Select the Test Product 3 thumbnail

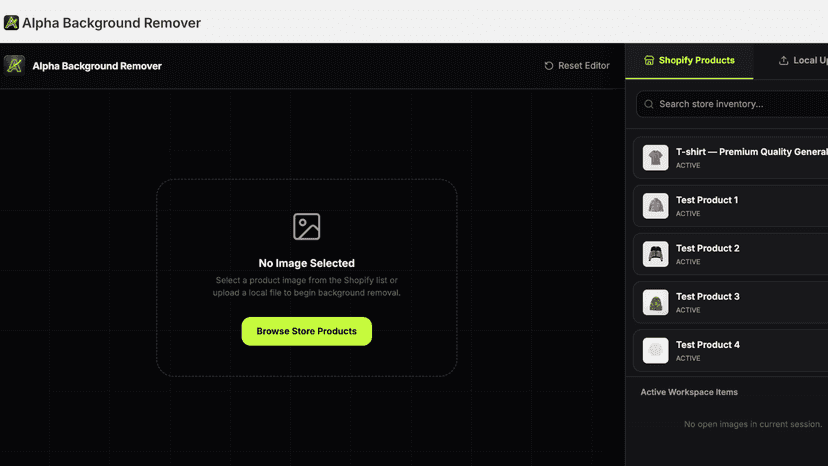[655, 302]
